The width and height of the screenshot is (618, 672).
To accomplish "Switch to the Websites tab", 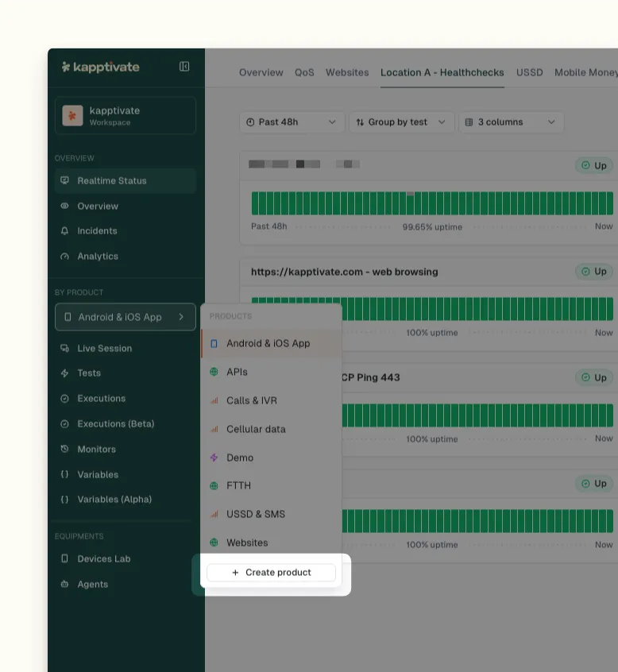I will 347,72.
